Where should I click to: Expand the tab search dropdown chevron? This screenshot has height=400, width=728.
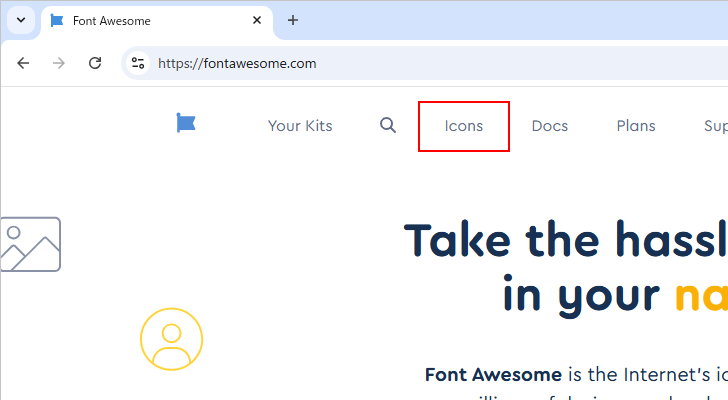pos(20,20)
